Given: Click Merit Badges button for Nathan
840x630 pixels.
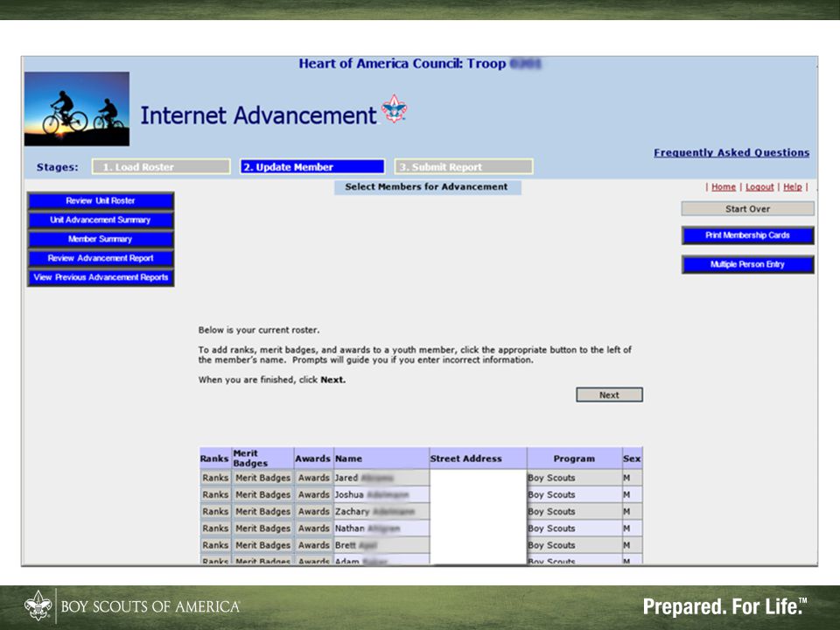Looking at the screenshot, I should pos(262,528).
